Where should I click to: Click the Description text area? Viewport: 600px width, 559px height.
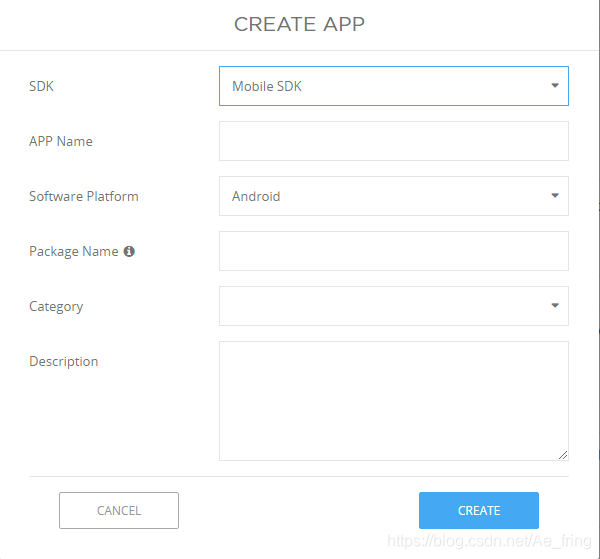tap(394, 401)
